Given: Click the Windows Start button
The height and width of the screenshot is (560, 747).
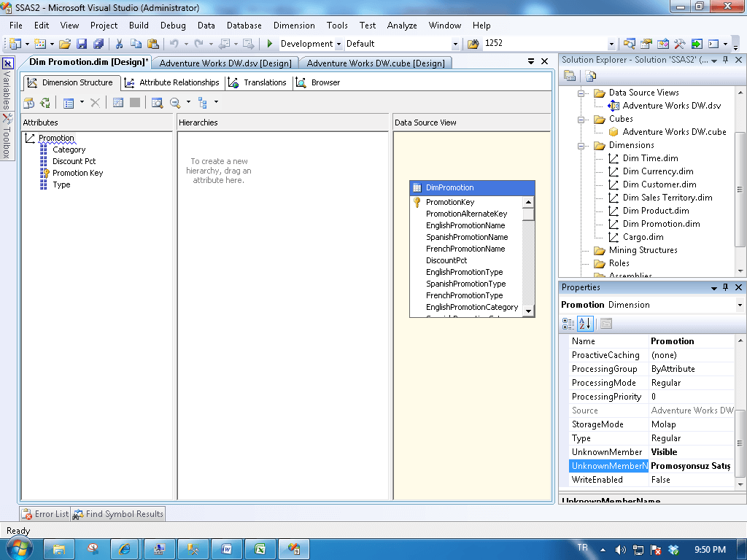Looking at the screenshot, I should click(18, 549).
